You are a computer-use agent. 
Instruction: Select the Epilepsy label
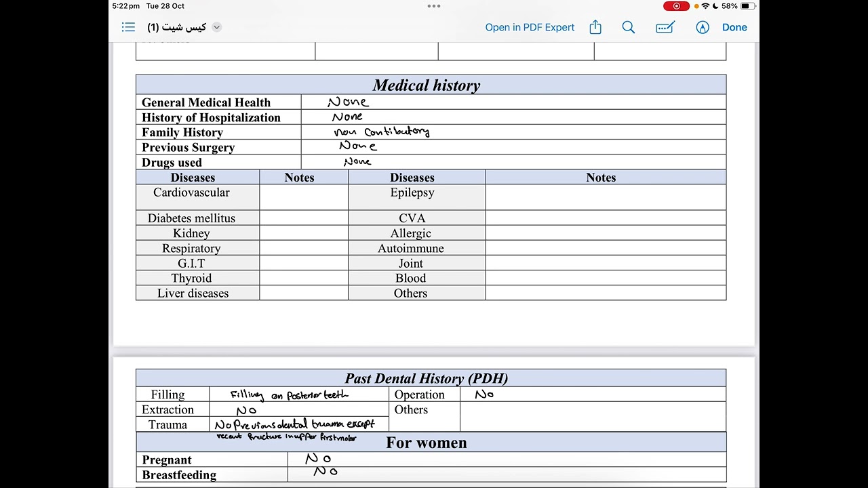coord(412,192)
